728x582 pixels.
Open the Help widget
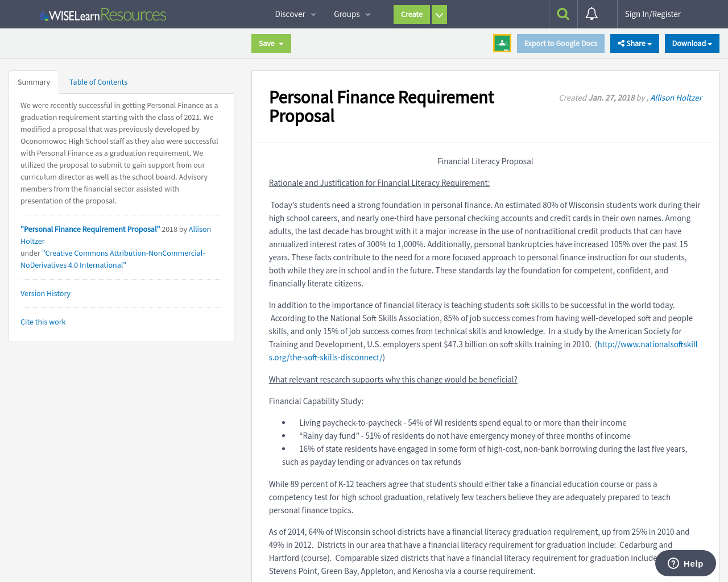pos(685,563)
